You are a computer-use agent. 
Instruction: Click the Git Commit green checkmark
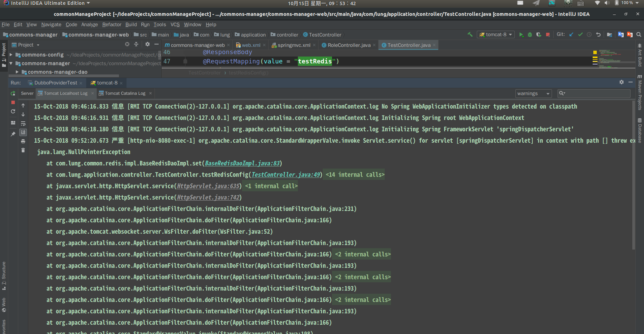tap(580, 34)
